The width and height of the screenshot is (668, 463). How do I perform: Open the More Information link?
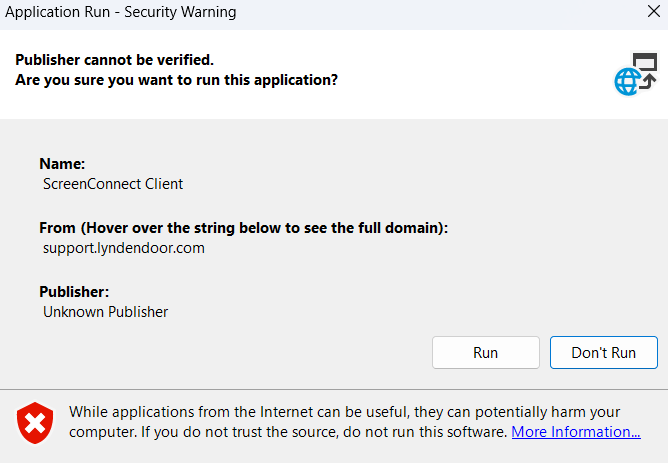point(576,432)
